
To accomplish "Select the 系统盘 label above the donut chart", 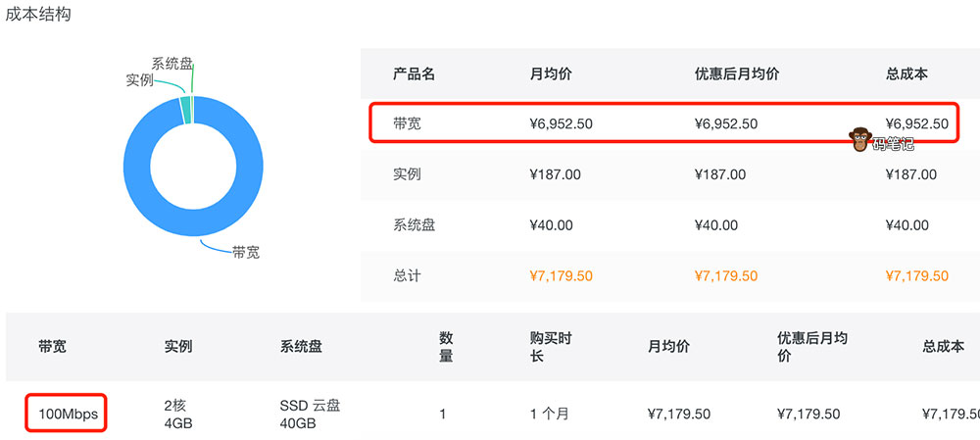I will click(171, 64).
